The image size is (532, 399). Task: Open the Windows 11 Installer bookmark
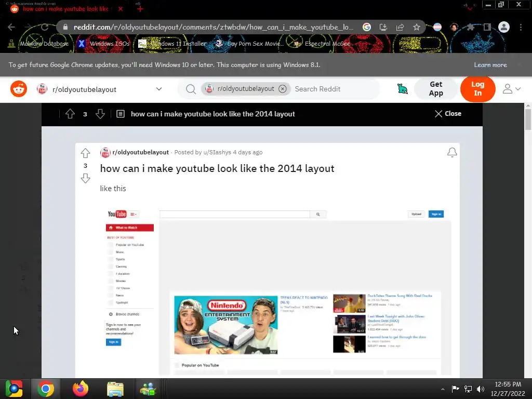(x=172, y=44)
